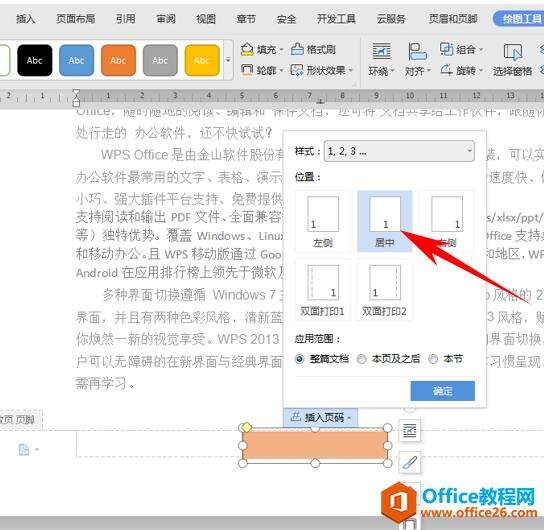
Task: Choose 双面打印1 position option
Action: click(323, 290)
